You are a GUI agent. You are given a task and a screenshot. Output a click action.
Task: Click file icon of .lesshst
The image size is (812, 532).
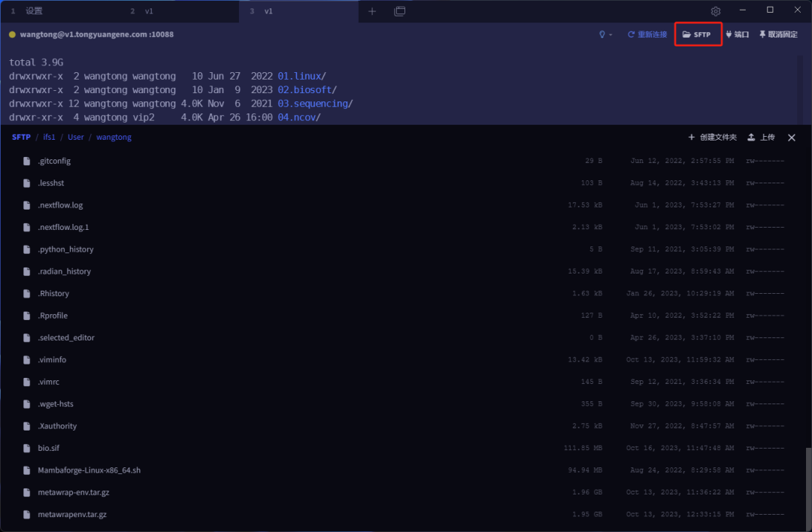tap(26, 183)
